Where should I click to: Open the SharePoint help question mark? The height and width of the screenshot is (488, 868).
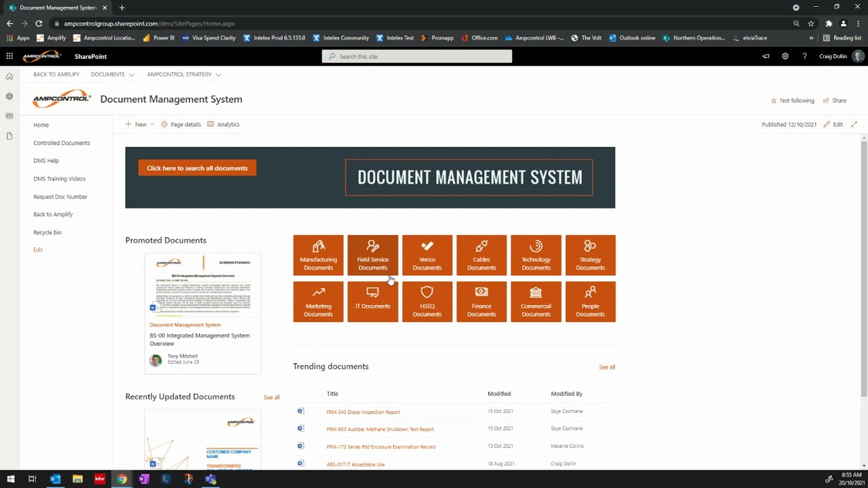click(804, 56)
